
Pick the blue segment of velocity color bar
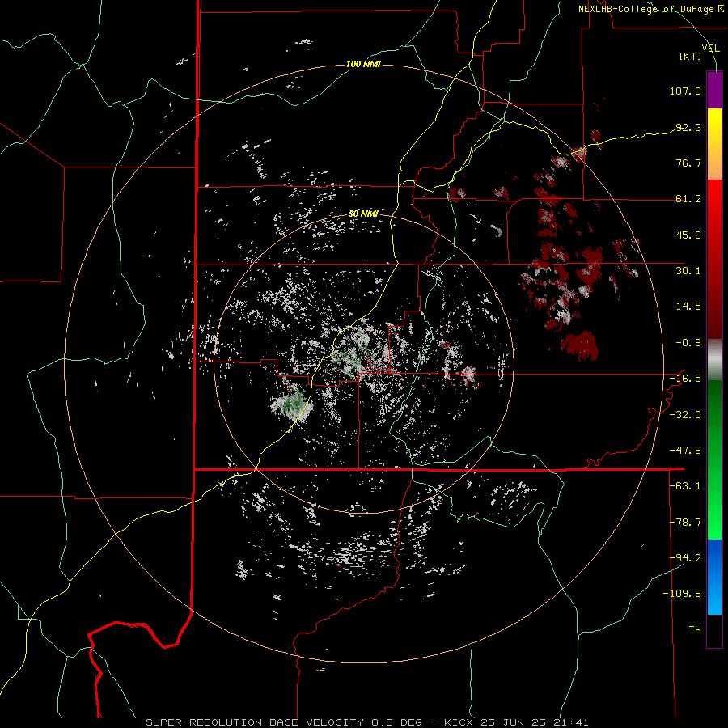[x=714, y=577]
